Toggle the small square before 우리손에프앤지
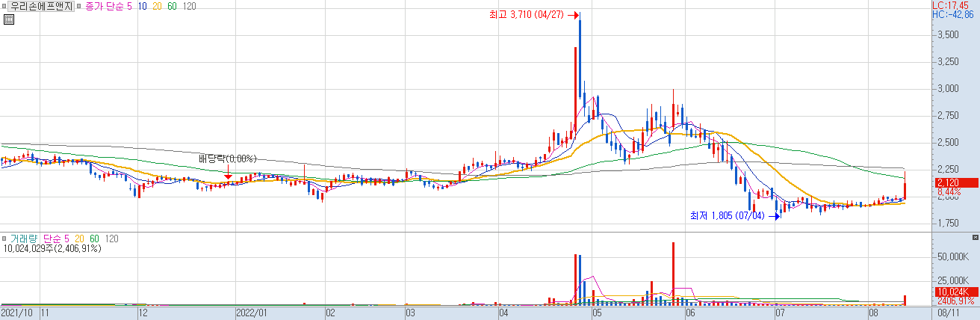Screen dimensions: 980x320 [4, 6]
